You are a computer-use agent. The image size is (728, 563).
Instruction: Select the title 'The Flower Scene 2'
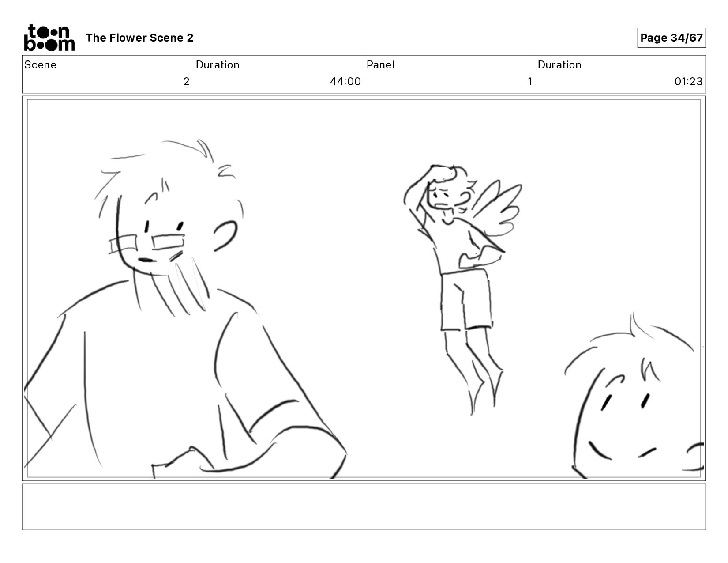point(139,38)
